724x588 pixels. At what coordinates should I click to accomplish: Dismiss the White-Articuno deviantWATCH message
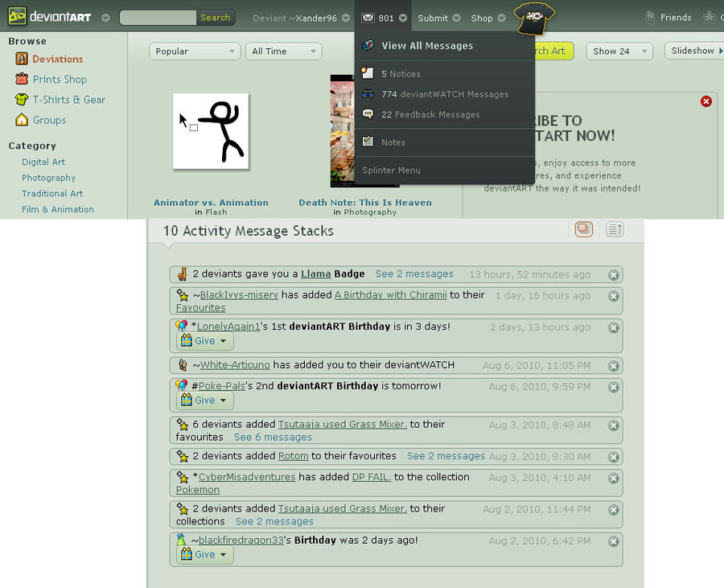(613, 366)
